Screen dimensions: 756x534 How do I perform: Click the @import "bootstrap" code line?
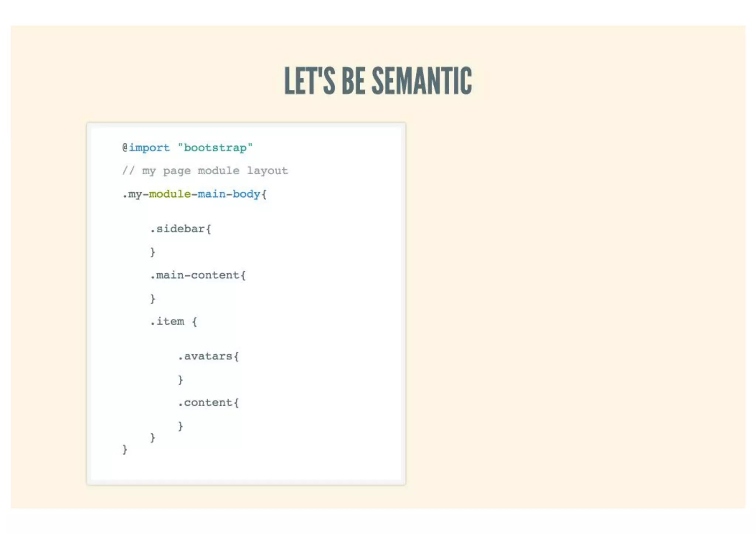point(188,148)
